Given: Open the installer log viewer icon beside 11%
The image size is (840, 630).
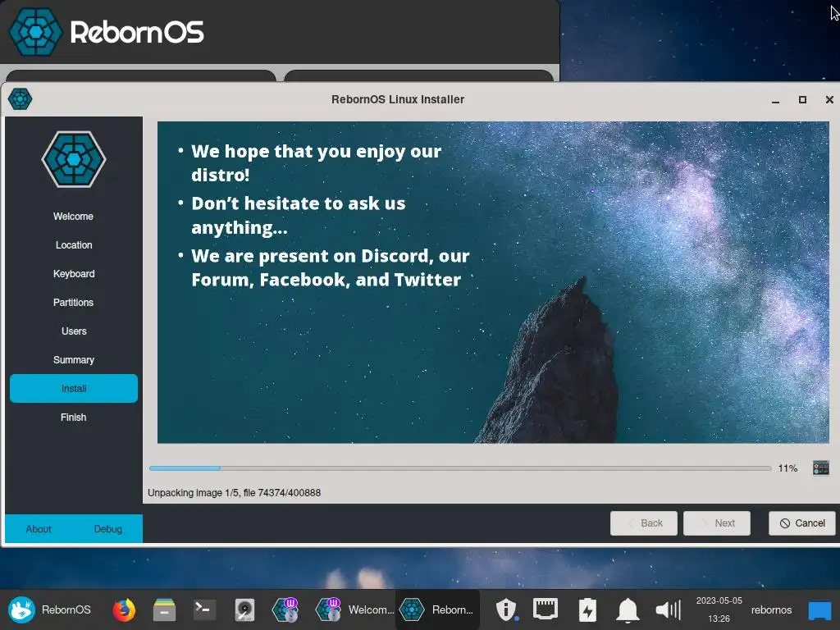Looking at the screenshot, I should (820, 468).
